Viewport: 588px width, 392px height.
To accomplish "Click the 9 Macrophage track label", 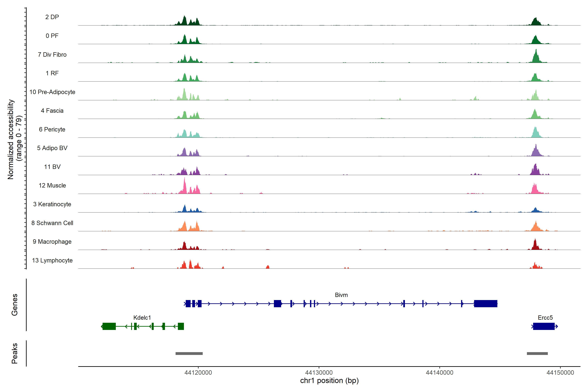I will click(52, 242).
